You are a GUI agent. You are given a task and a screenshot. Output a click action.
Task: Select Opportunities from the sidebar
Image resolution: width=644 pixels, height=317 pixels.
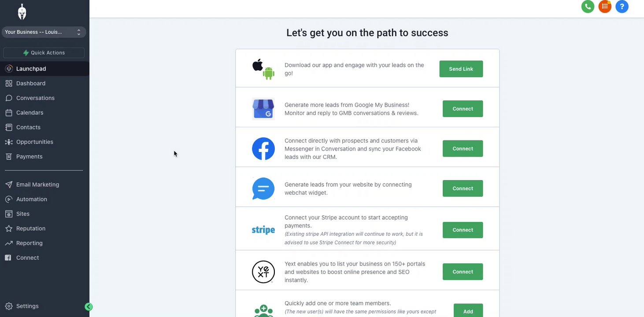(34, 142)
